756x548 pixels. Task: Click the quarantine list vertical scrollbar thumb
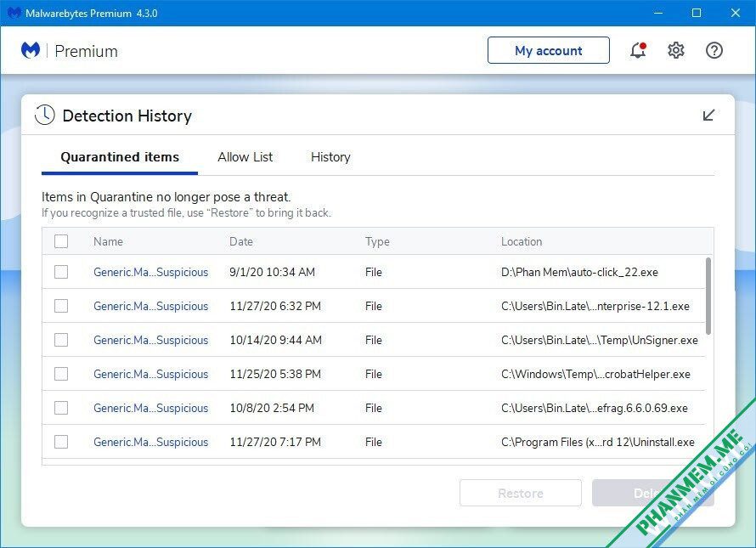(x=708, y=297)
